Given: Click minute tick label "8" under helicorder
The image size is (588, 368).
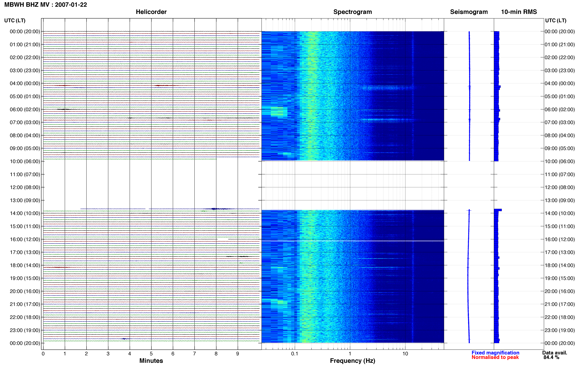Looking at the screenshot, I should pyautogui.click(x=216, y=354).
